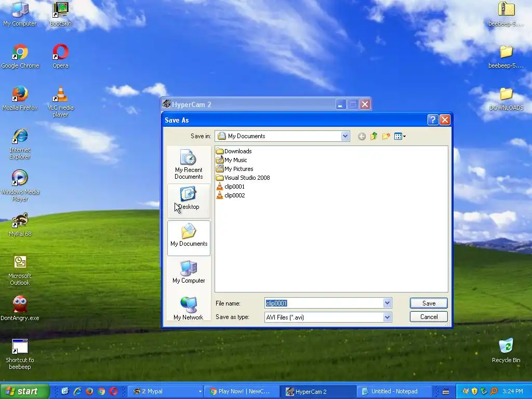
Task: Select Google Chrome desktop shortcut
Action: tap(20, 56)
